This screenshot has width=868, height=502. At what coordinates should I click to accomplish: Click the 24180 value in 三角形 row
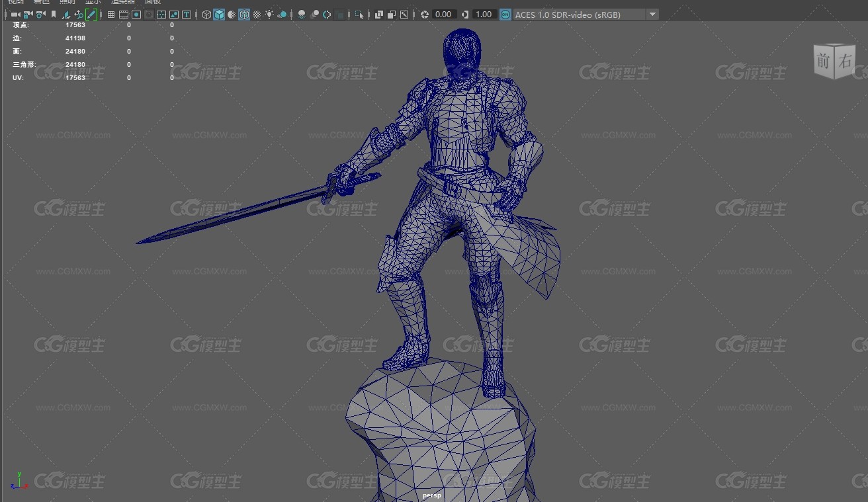click(x=75, y=64)
